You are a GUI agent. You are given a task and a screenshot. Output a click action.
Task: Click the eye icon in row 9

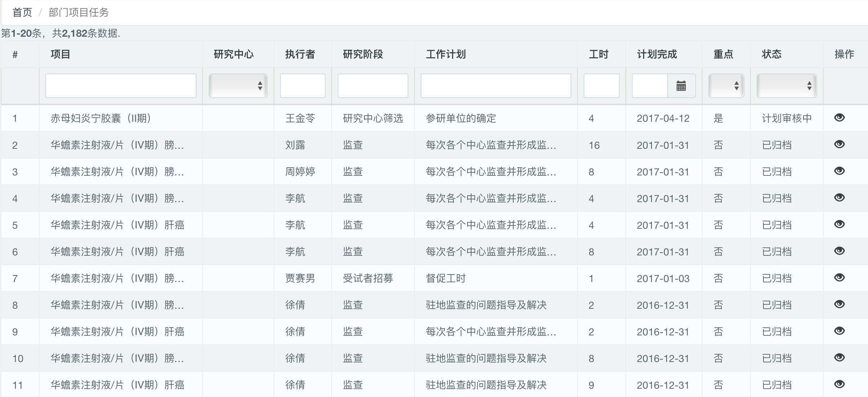click(x=839, y=331)
